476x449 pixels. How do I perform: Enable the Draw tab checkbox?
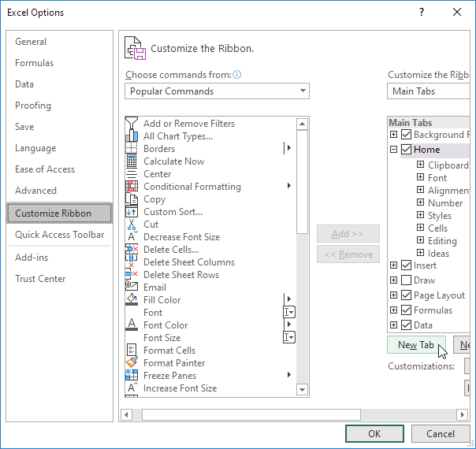(x=406, y=280)
